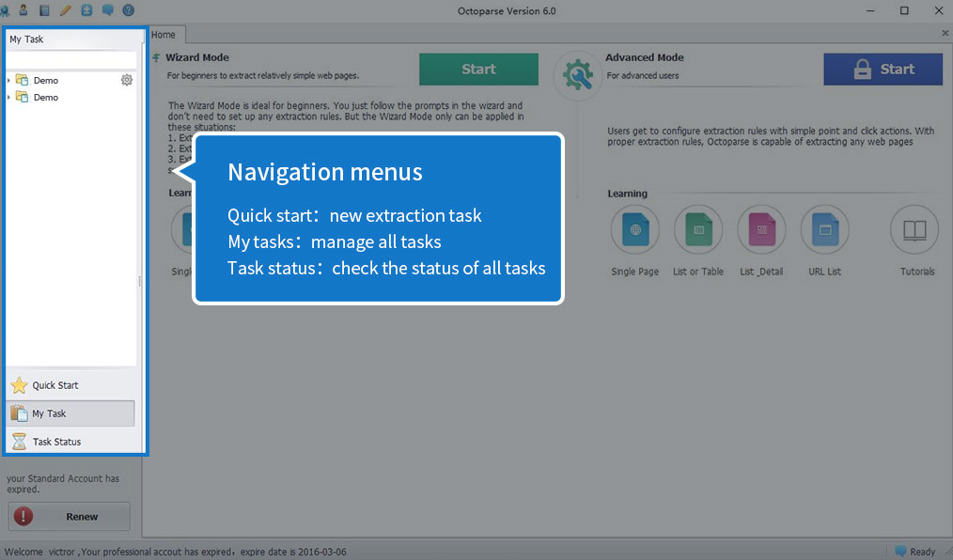Open Task Status in navigation menu
This screenshot has width=953, height=560.
point(71,442)
